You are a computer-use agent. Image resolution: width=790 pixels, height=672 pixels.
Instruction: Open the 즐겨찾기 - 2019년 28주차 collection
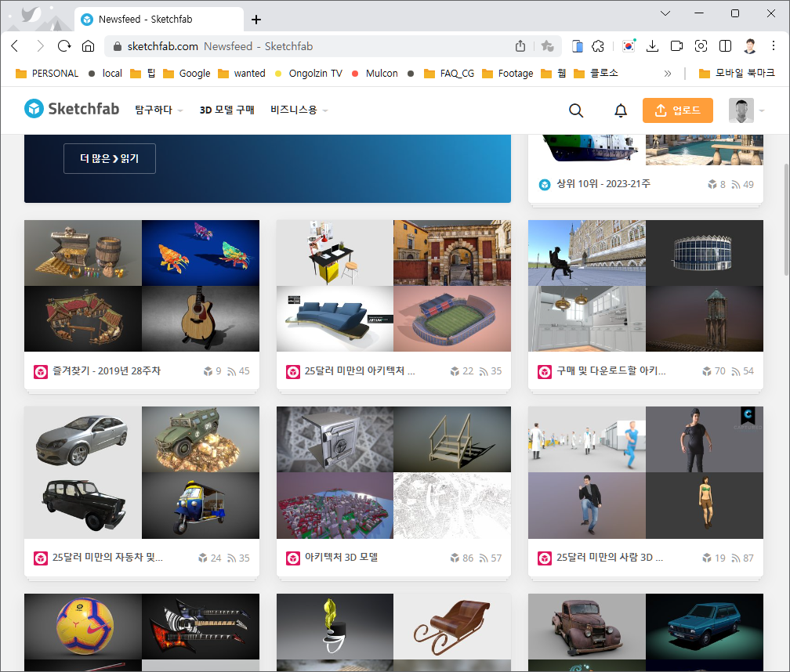pyautogui.click(x=107, y=371)
